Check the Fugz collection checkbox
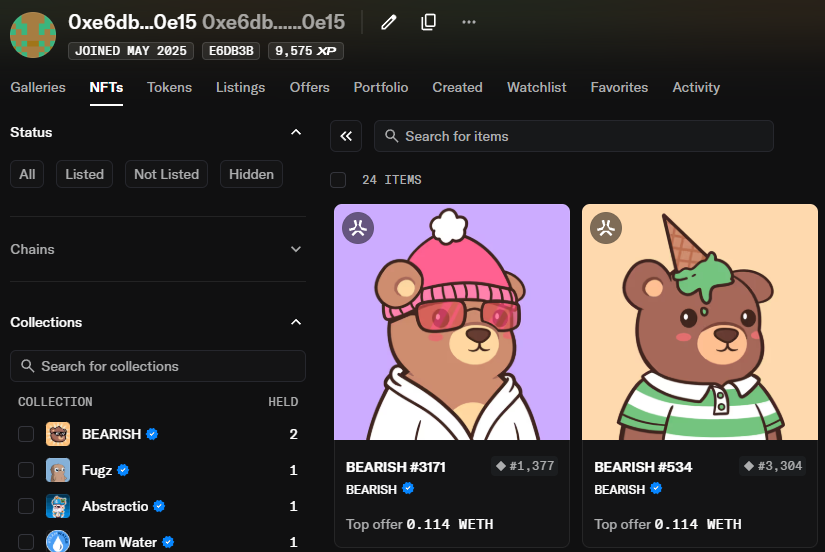 click(x=26, y=470)
